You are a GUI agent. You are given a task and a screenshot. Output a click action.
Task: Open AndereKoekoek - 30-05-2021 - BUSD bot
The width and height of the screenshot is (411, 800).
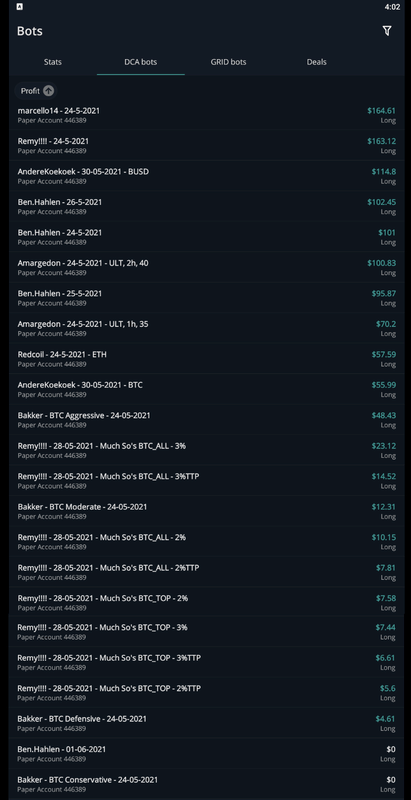pyautogui.click(x=207, y=176)
